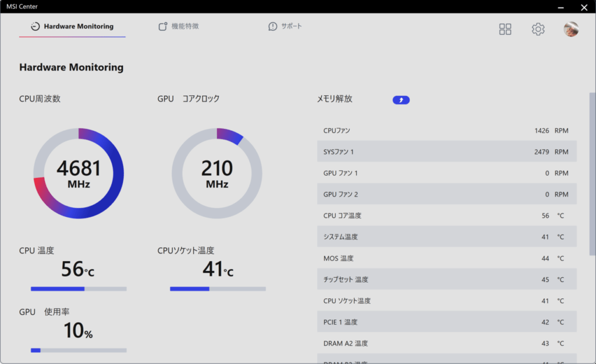The image size is (596, 364).
Task: Click the user profile avatar
Action: pos(571,29)
